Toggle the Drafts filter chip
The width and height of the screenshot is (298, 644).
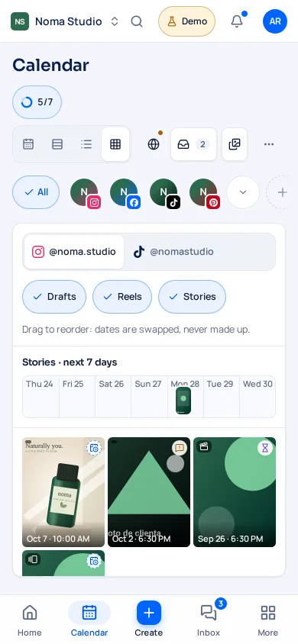[x=54, y=297]
